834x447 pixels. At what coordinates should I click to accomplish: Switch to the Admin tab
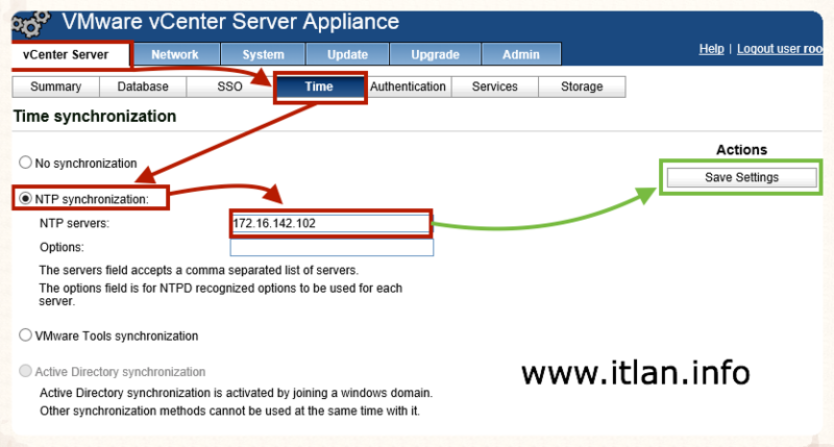521,55
